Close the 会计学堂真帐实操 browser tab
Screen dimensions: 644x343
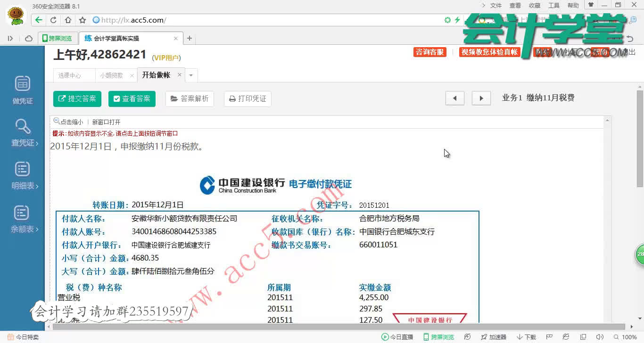click(x=176, y=38)
